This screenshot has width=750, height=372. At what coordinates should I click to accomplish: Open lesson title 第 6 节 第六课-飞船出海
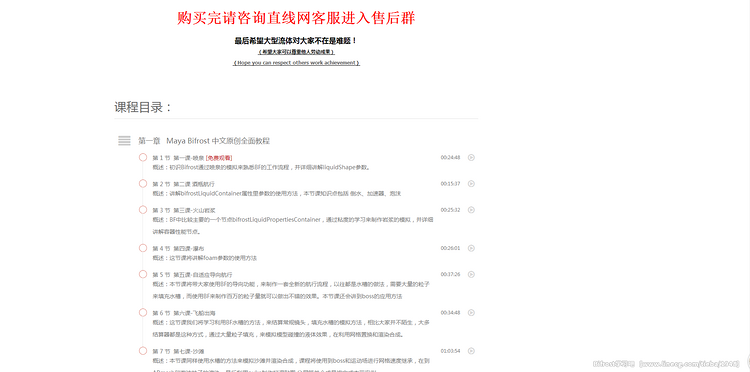point(184,313)
